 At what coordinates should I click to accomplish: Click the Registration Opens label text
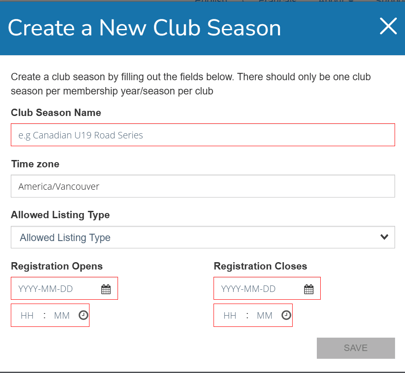click(x=57, y=266)
